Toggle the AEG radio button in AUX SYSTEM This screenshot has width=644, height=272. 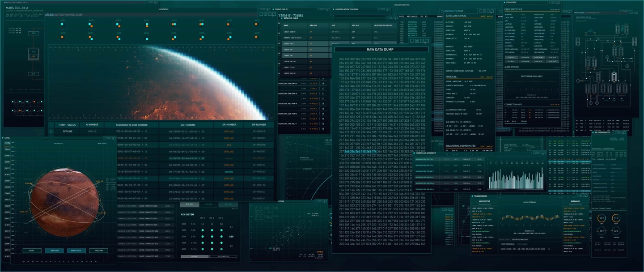pyautogui.click(x=231, y=227)
